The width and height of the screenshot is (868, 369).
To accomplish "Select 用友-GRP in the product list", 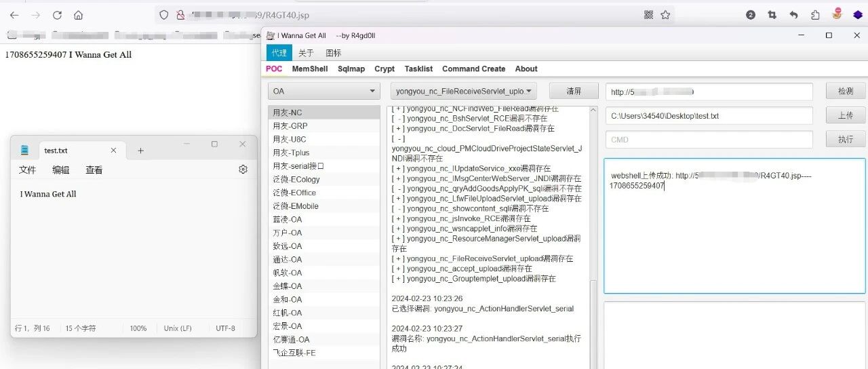I will [324, 126].
